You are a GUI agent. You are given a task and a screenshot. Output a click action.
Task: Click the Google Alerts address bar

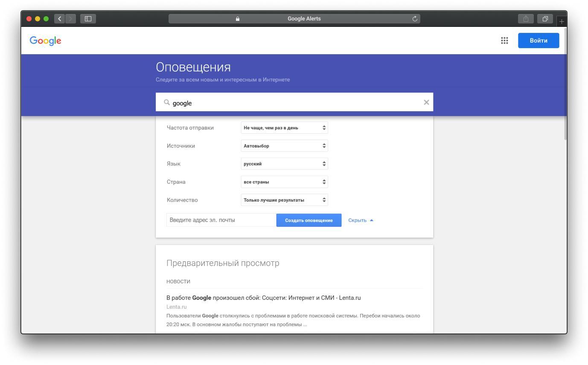[294, 19]
